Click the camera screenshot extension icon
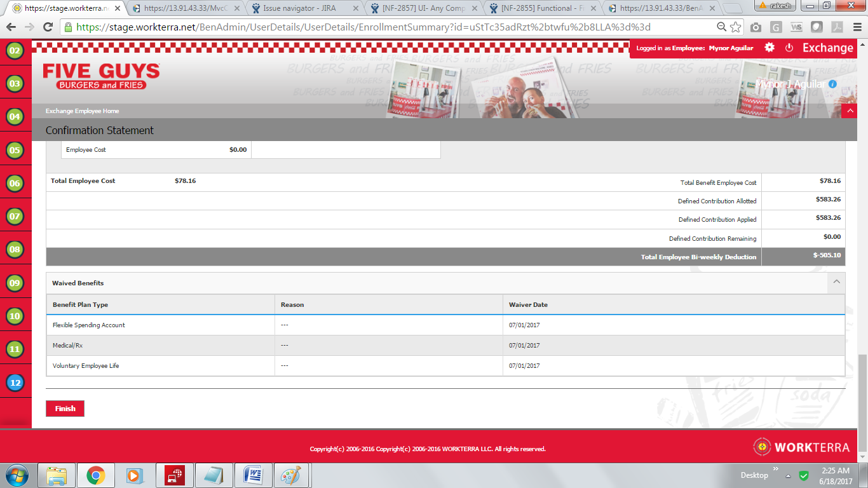This screenshot has width=868, height=488. click(756, 27)
